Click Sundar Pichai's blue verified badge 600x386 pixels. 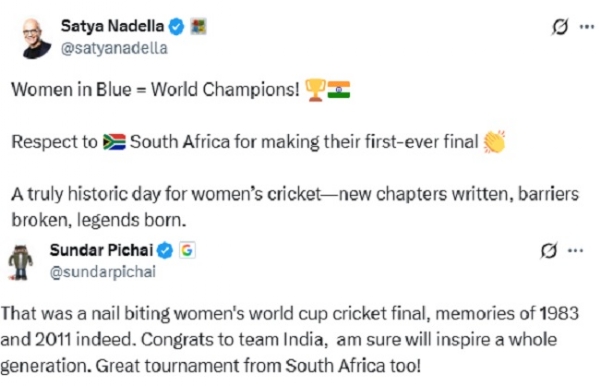click(x=165, y=251)
